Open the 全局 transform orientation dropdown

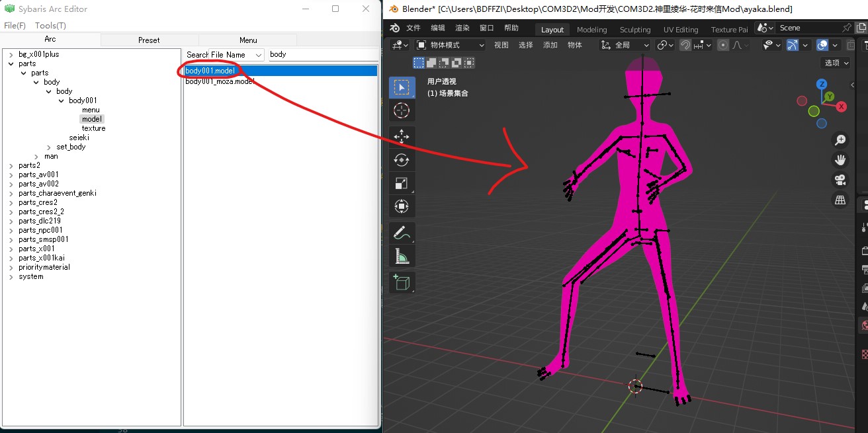(625, 45)
